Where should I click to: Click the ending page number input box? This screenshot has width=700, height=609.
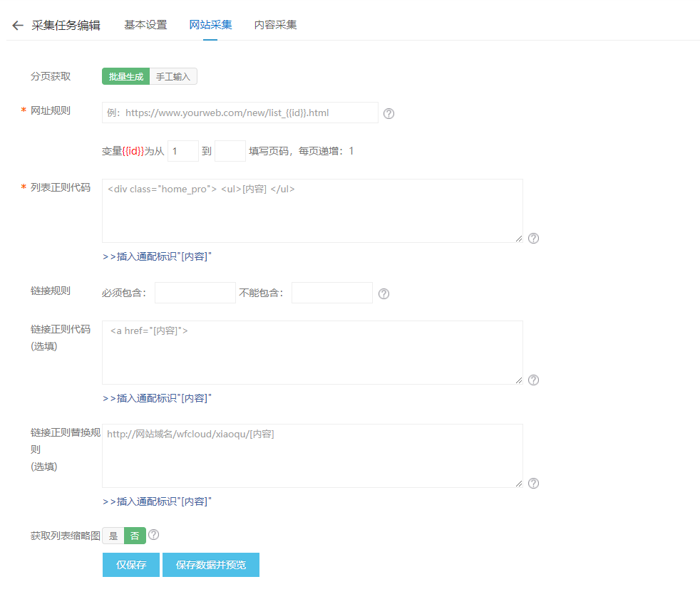pyautogui.click(x=230, y=151)
